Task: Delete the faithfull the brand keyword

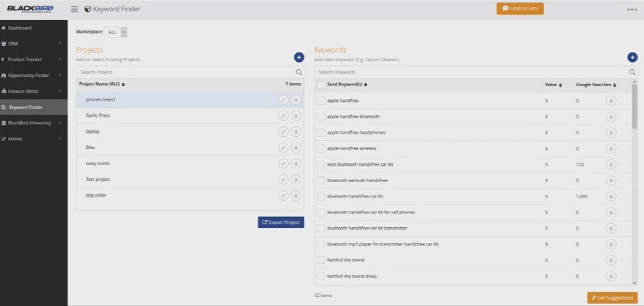Action: coord(611,260)
